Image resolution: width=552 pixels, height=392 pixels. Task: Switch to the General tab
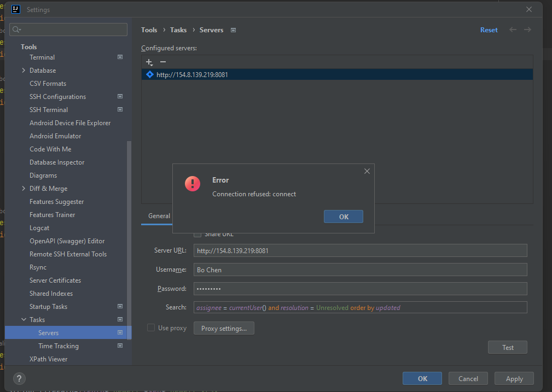click(159, 216)
